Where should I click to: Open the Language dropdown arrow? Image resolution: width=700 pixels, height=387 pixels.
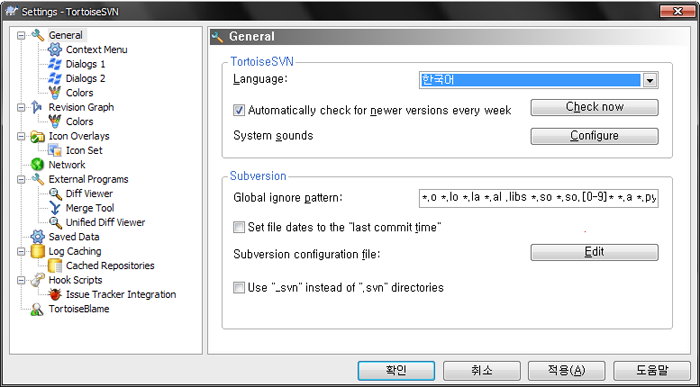coord(650,80)
